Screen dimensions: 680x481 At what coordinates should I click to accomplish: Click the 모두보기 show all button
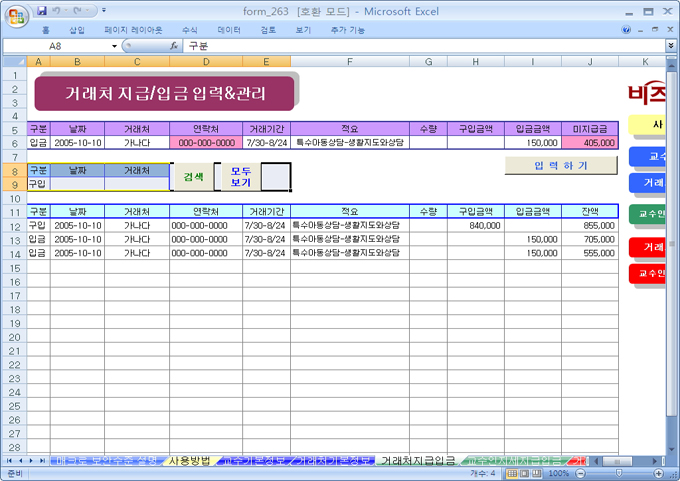tap(240, 177)
